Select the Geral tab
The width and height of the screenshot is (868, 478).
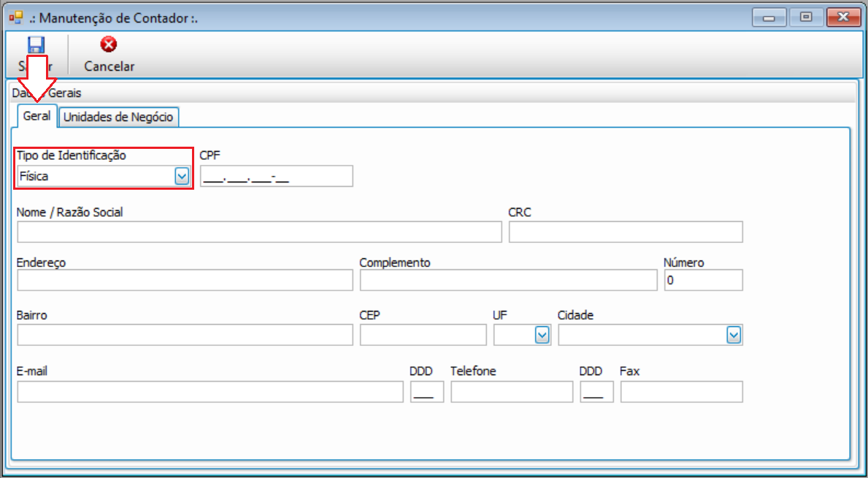(37, 117)
